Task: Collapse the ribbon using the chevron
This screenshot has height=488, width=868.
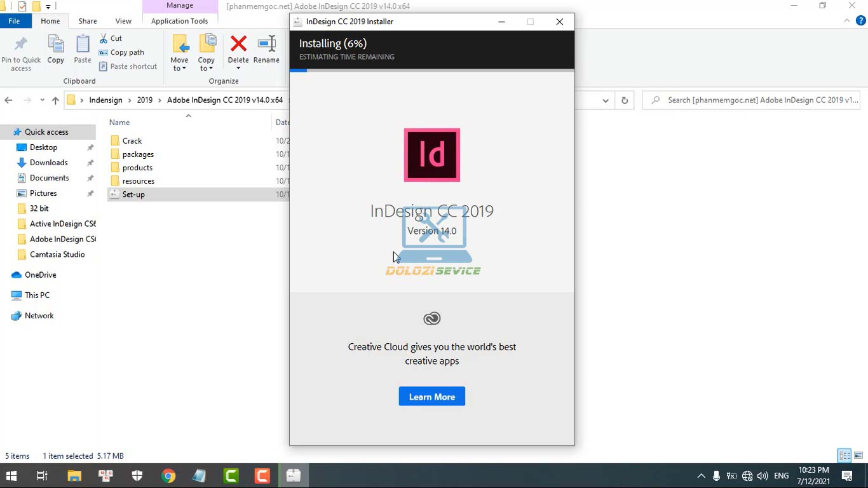Action: 846,20
